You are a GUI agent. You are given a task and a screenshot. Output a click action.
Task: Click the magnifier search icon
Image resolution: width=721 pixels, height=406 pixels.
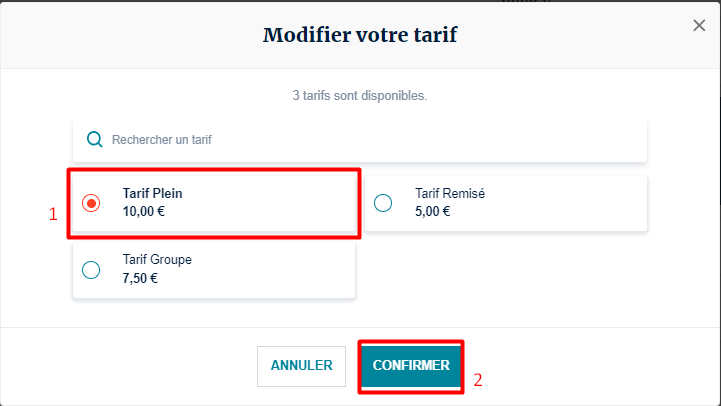coord(95,140)
